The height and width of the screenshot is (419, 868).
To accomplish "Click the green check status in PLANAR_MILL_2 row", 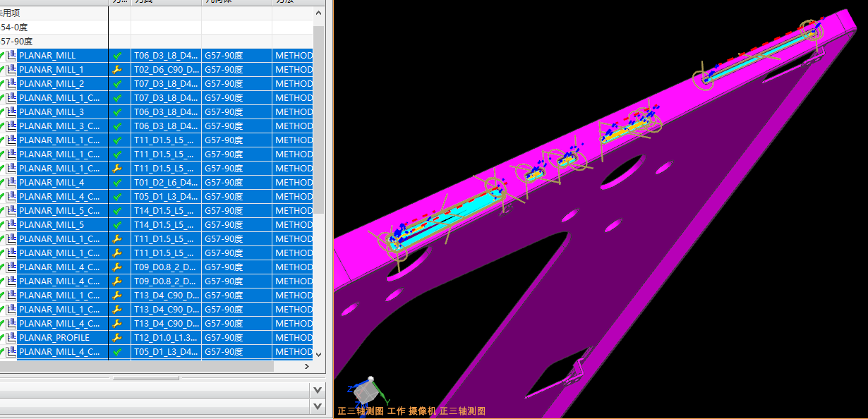I will 117,84.
